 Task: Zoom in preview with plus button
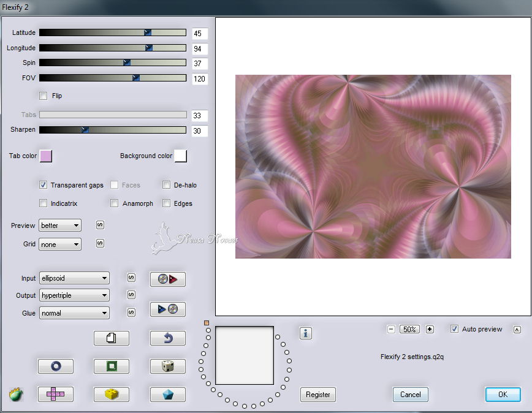tap(430, 329)
